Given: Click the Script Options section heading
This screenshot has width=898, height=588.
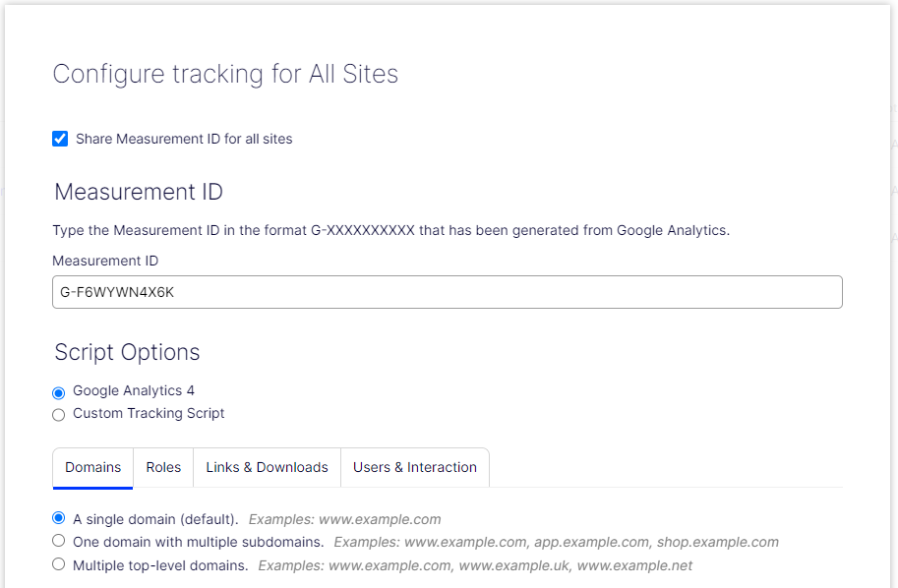Looking at the screenshot, I should tap(127, 352).
